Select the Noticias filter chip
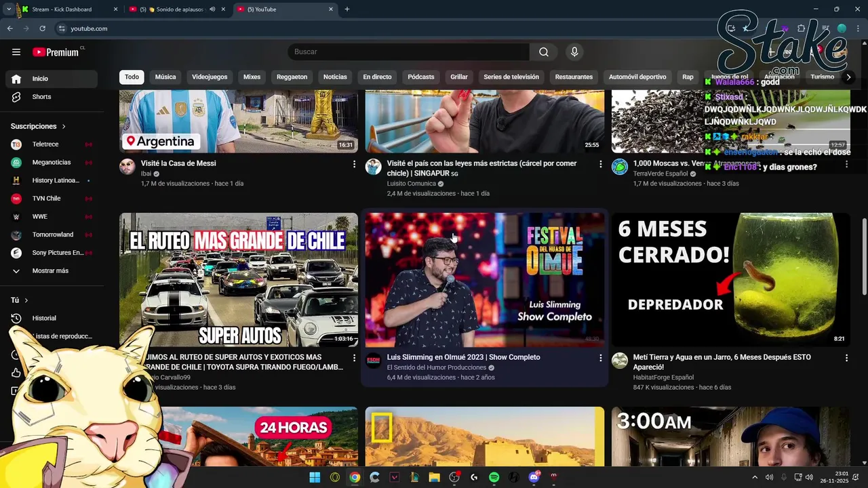Screen dimensions: 868x488 click(335, 77)
